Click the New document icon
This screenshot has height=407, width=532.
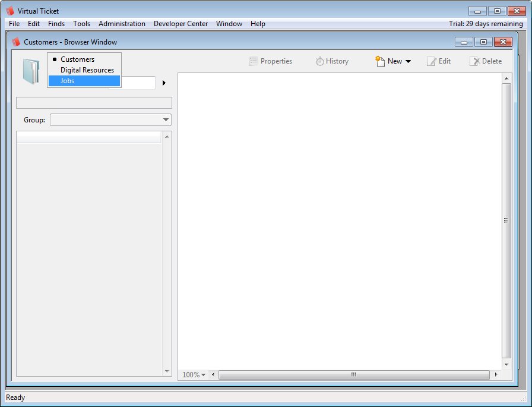click(x=379, y=61)
